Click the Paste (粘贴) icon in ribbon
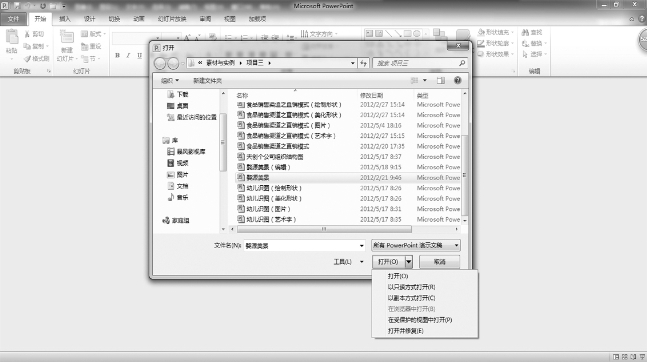 coord(12,37)
